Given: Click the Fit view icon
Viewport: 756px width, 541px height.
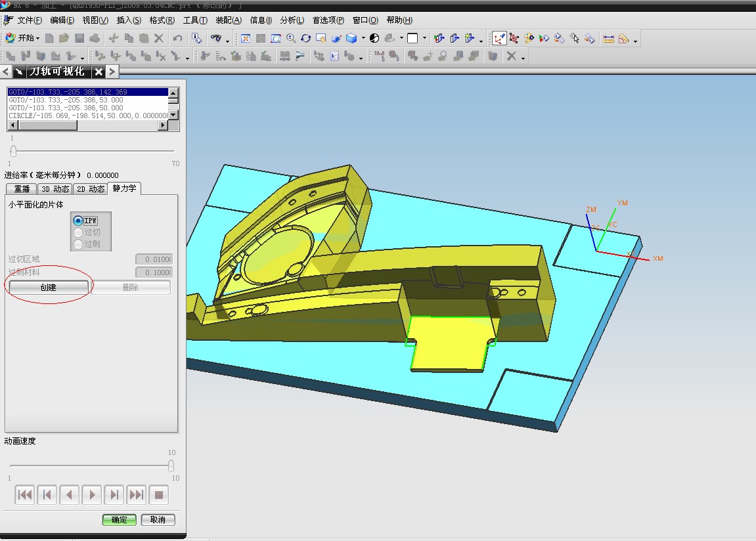Looking at the screenshot, I should tap(246, 39).
